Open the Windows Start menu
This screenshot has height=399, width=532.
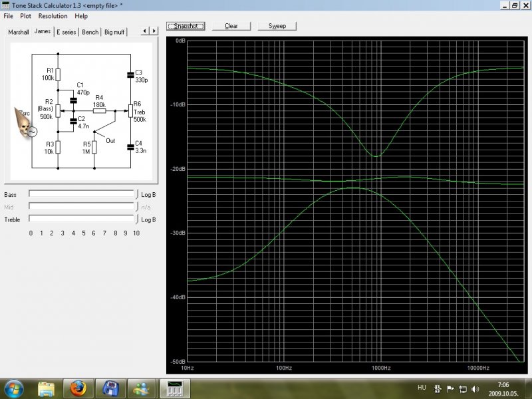point(13,389)
